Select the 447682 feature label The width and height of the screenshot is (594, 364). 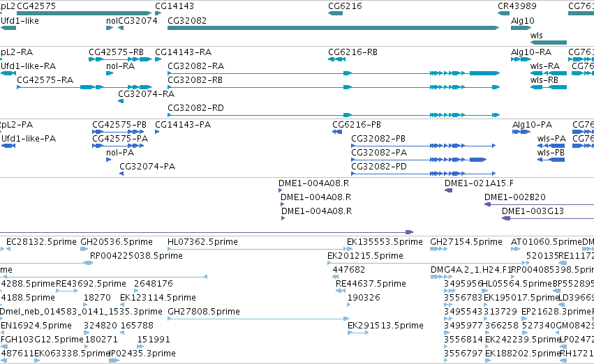click(x=348, y=270)
